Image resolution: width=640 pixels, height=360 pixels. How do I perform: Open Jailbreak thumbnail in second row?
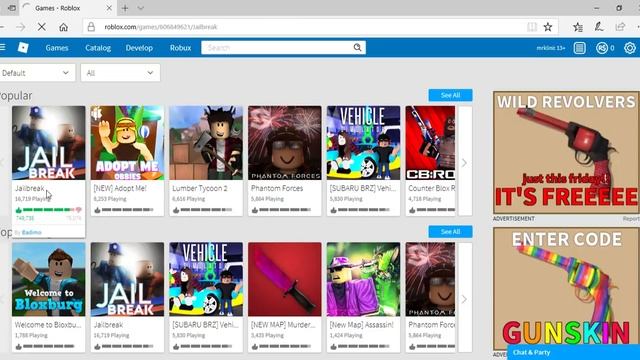tap(127, 280)
